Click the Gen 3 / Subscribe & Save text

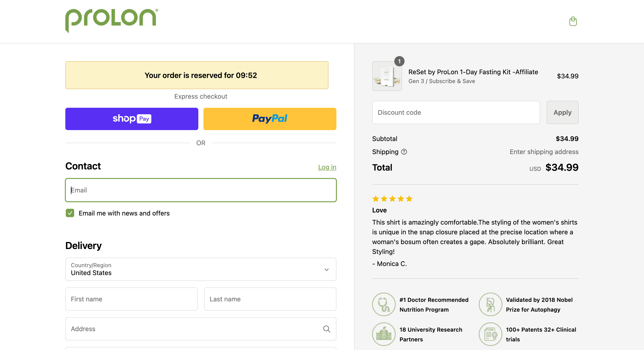coord(442,81)
